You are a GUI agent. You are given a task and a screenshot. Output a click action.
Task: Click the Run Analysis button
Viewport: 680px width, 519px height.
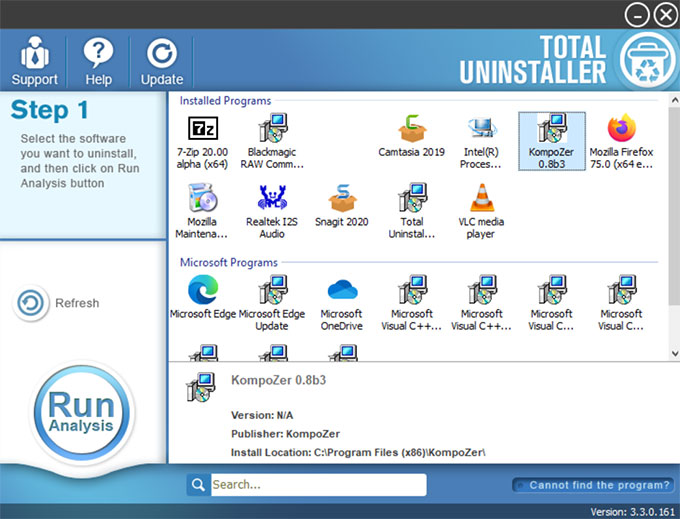(x=82, y=413)
